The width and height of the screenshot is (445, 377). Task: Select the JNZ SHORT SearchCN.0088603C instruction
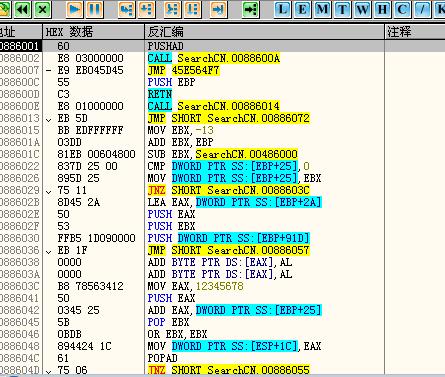coord(229,190)
